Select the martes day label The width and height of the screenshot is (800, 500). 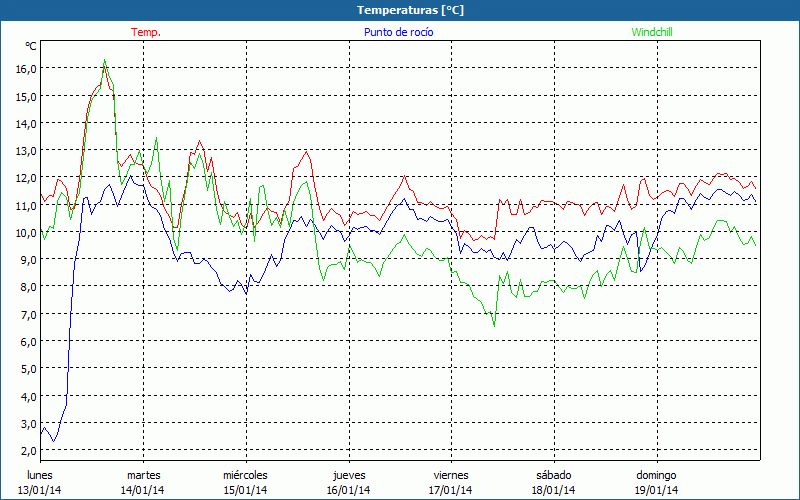pyautogui.click(x=143, y=475)
